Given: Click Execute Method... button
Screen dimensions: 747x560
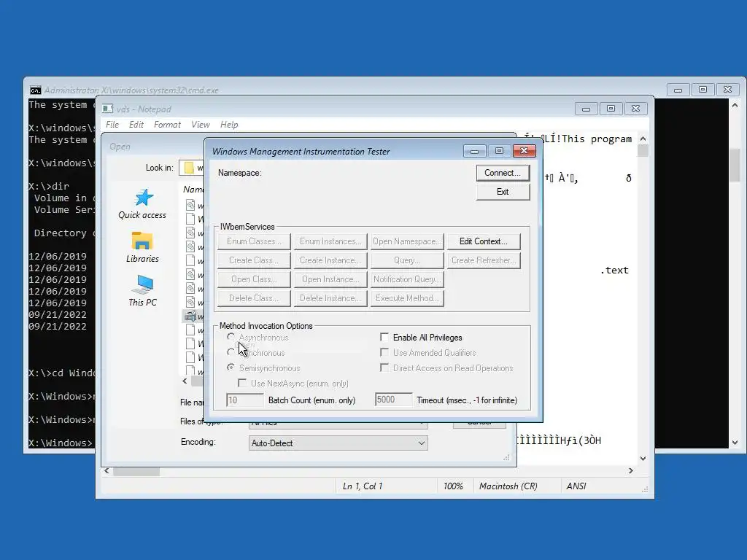Looking at the screenshot, I should 407,298.
